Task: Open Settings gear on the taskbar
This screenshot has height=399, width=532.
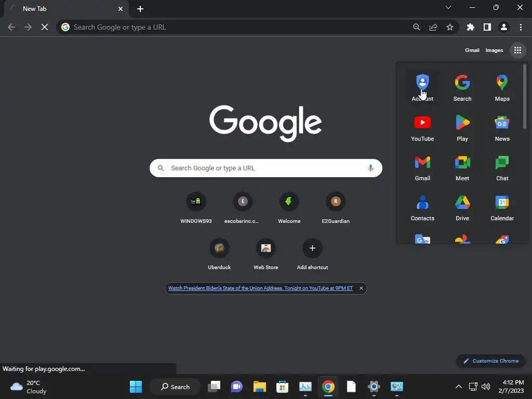Action: pyautogui.click(x=374, y=387)
